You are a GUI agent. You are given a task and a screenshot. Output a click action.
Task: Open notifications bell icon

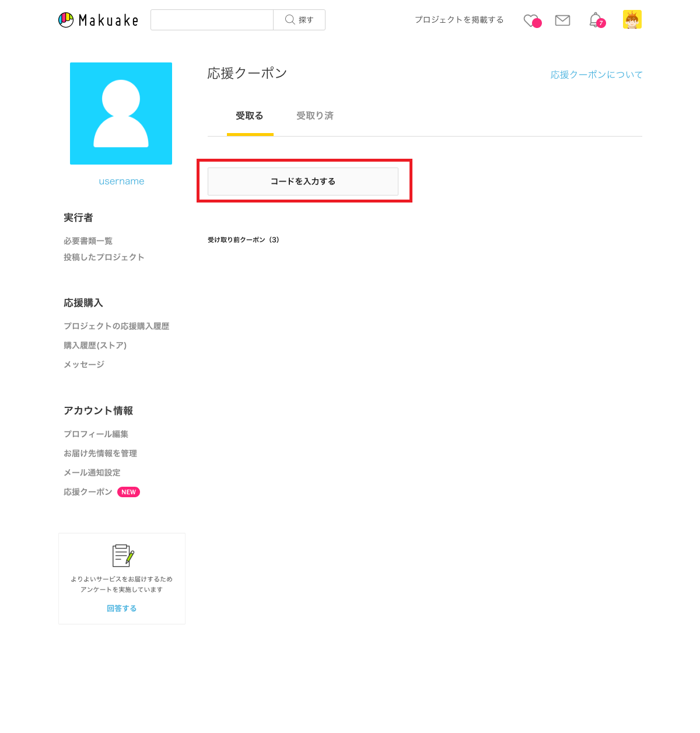[x=596, y=20]
